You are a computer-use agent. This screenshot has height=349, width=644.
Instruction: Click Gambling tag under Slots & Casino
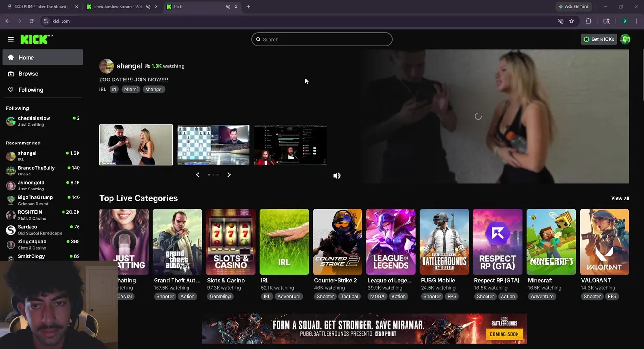coord(220,296)
